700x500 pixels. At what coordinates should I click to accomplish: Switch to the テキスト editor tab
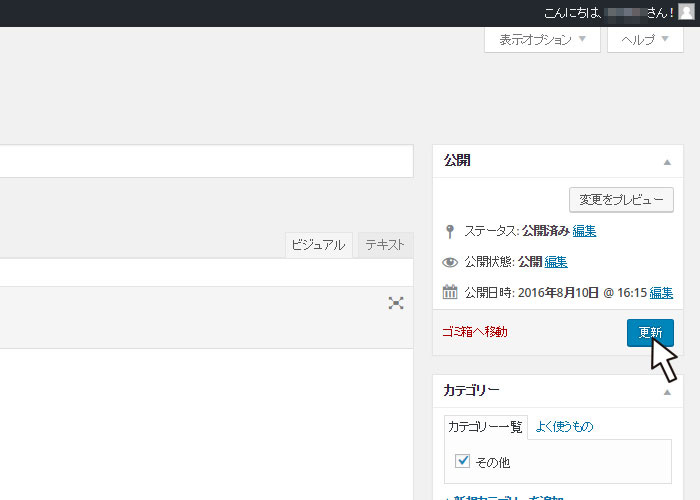pyautogui.click(x=385, y=245)
